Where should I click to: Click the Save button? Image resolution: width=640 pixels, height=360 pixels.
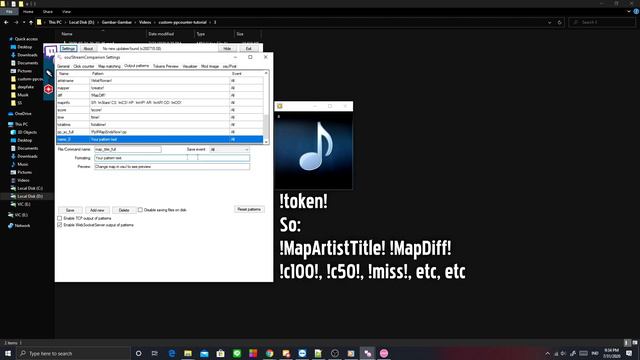pos(70,210)
